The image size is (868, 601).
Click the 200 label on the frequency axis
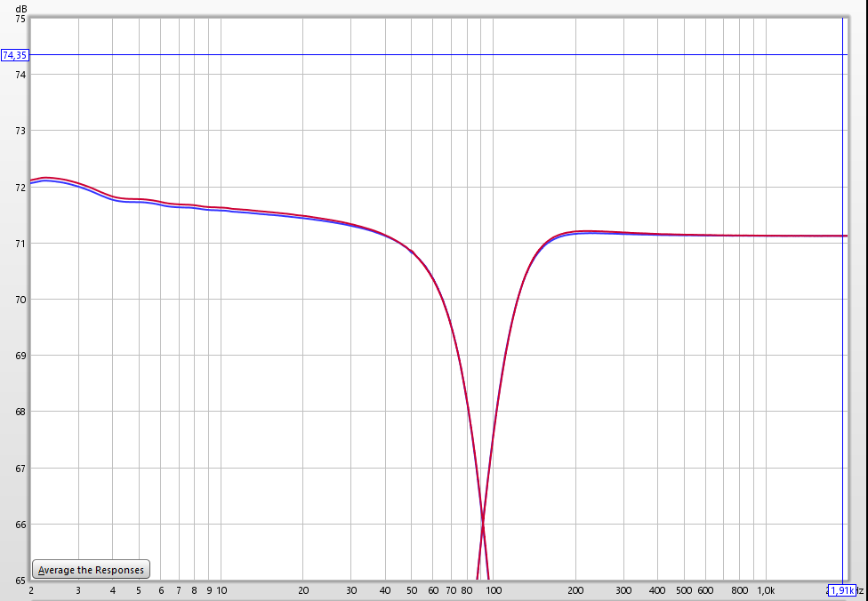point(575,590)
